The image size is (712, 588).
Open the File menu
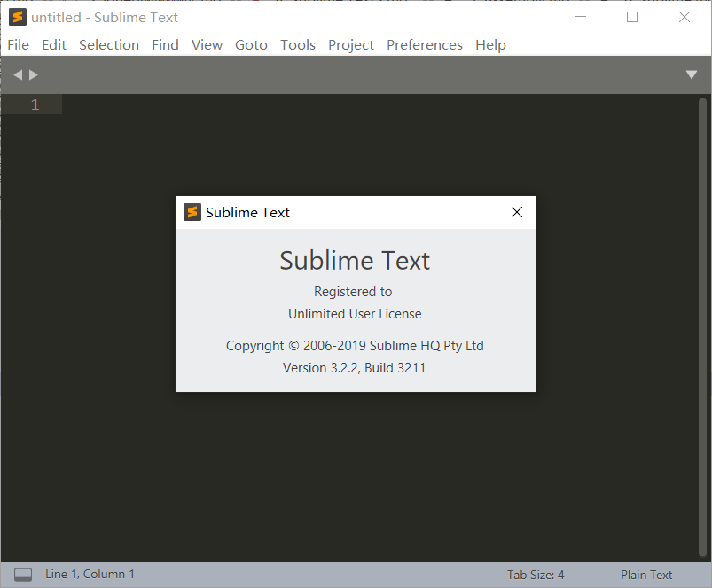(18, 45)
